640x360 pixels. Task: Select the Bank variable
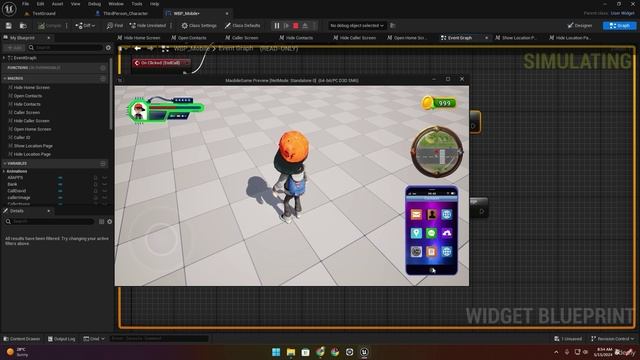[12, 184]
